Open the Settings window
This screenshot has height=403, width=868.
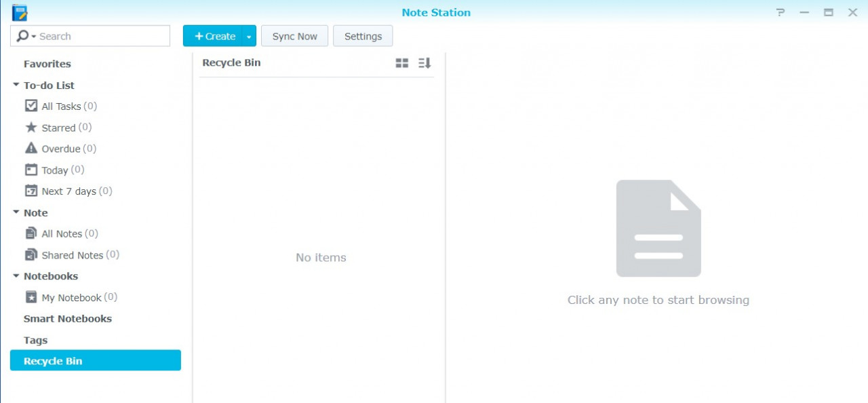(x=363, y=35)
